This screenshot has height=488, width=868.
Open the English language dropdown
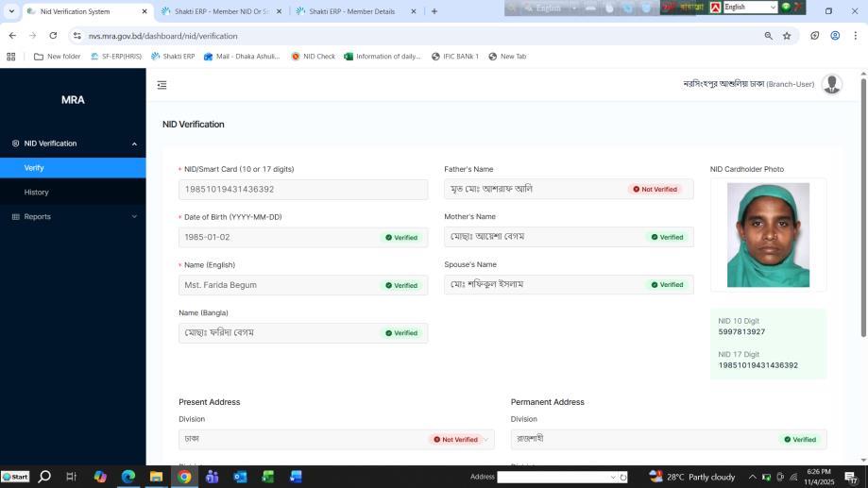[x=750, y=8]
